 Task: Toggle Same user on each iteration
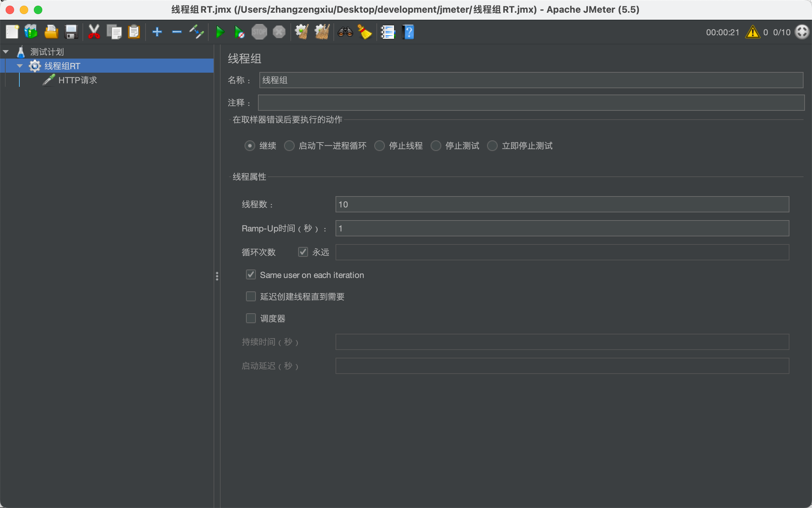(251, 275)
